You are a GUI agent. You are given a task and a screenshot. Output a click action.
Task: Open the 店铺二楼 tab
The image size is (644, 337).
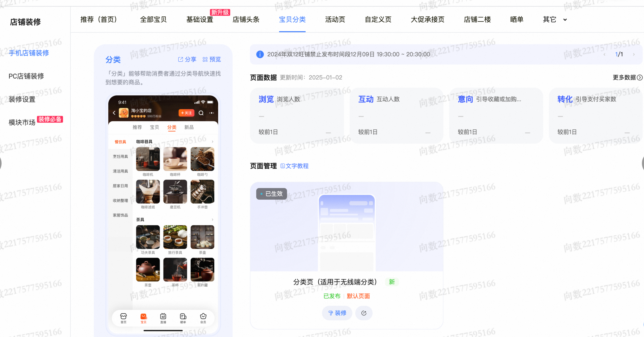point(477,20)
